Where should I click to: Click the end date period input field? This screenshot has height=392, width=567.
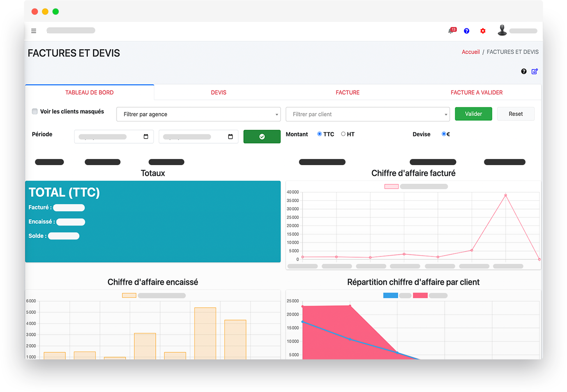click(198, 136)
